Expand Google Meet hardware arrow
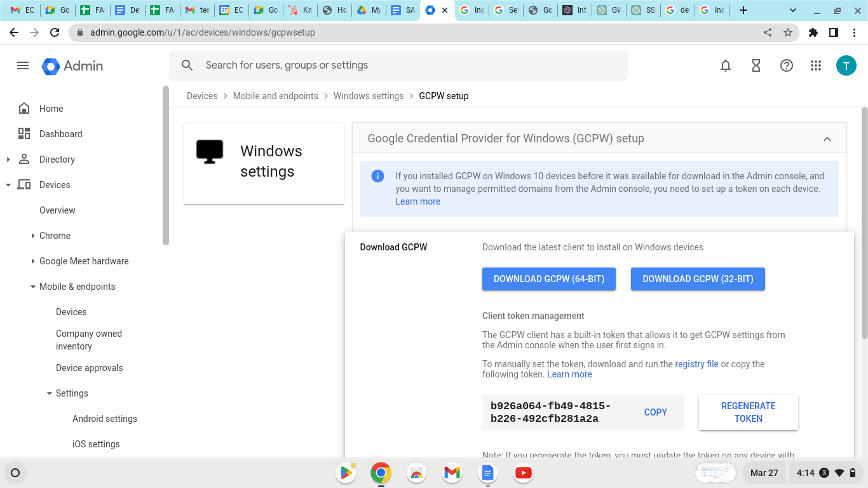 tap(33, 261)
